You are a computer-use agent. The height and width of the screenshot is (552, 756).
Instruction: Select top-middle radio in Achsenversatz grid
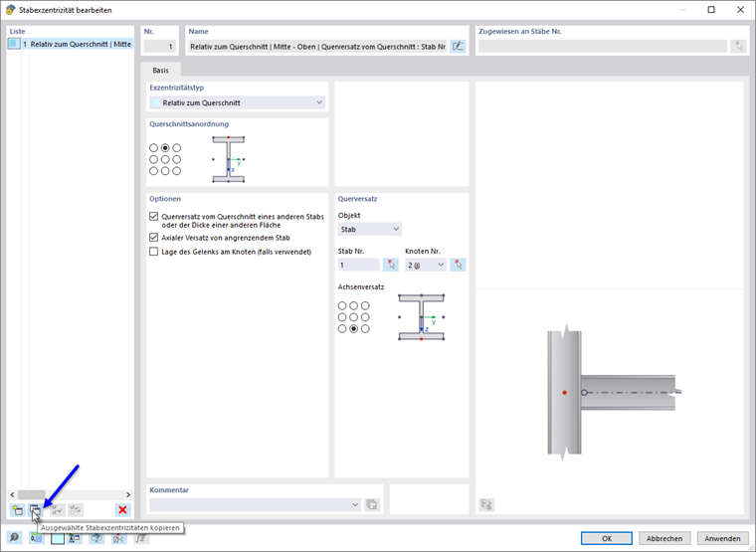tap(354, 305)
